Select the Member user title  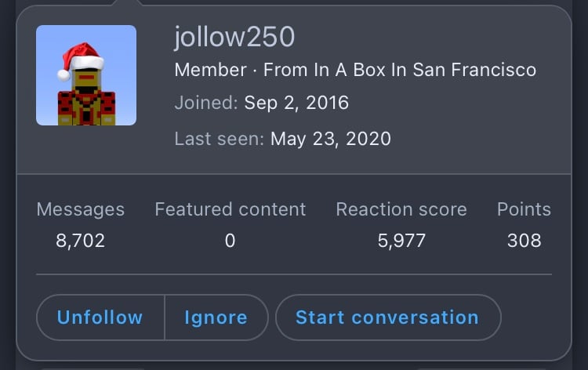click(x=210, y=70)
